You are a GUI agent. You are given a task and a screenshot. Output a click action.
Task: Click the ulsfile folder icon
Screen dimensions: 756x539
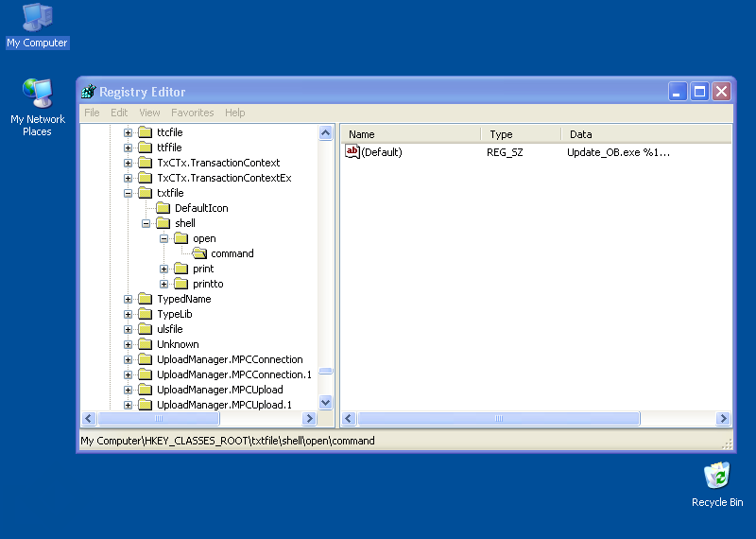(146, 329)
